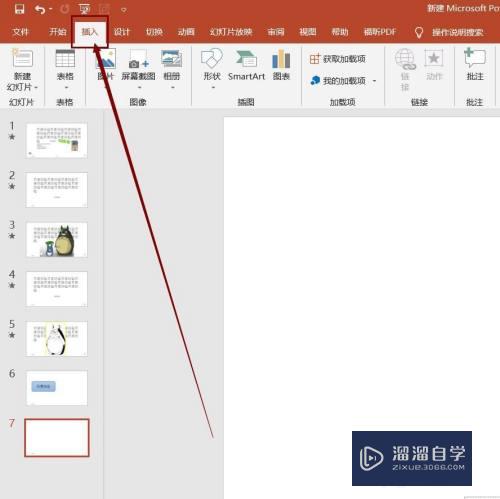Click animation star under slide 2 number
This screenshot has width=500, height=499.
pos(12,186)
